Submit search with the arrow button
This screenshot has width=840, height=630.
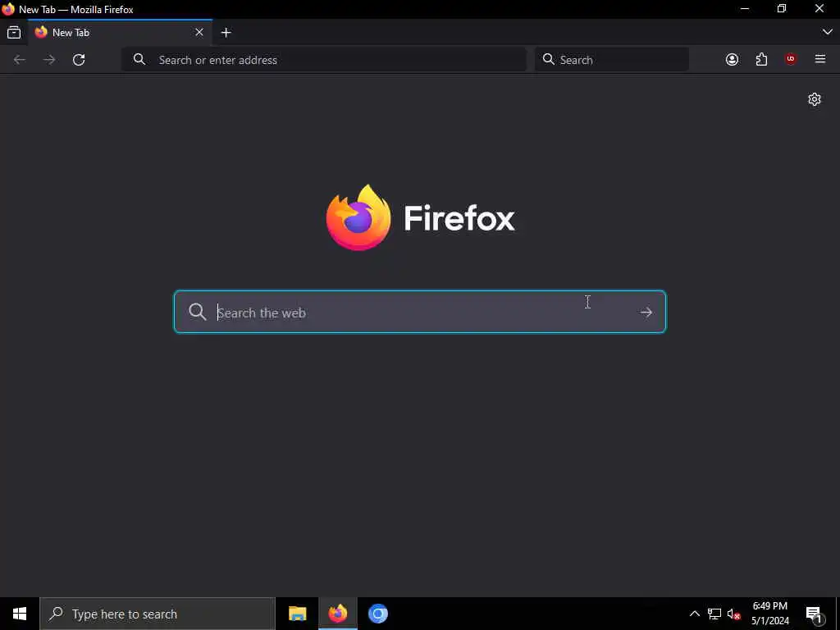point(646,313)
